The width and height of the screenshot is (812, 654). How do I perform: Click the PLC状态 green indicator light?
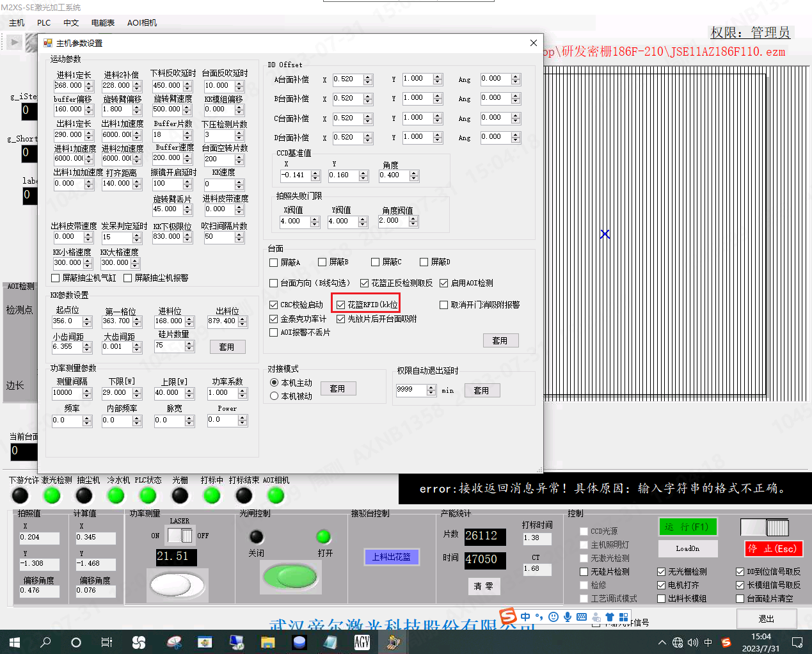coord(148,495)
